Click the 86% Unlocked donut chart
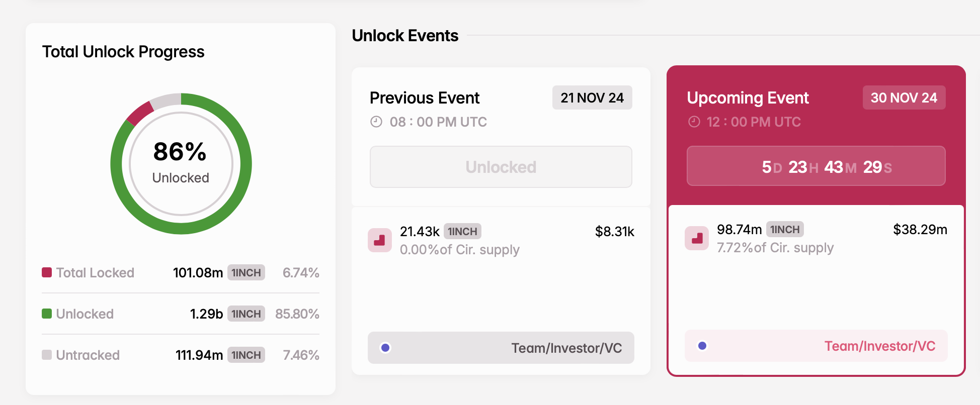980x405 pixels. tap(181, 163)
